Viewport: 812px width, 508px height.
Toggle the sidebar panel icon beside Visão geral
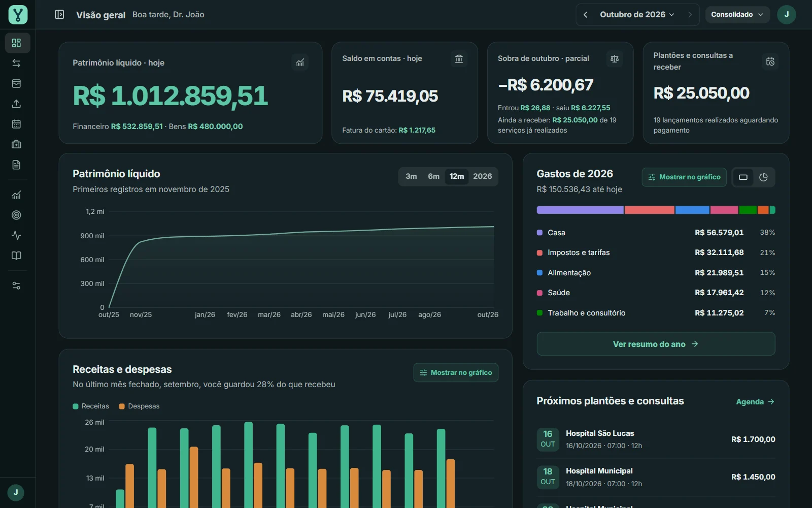tap(59, 15)
